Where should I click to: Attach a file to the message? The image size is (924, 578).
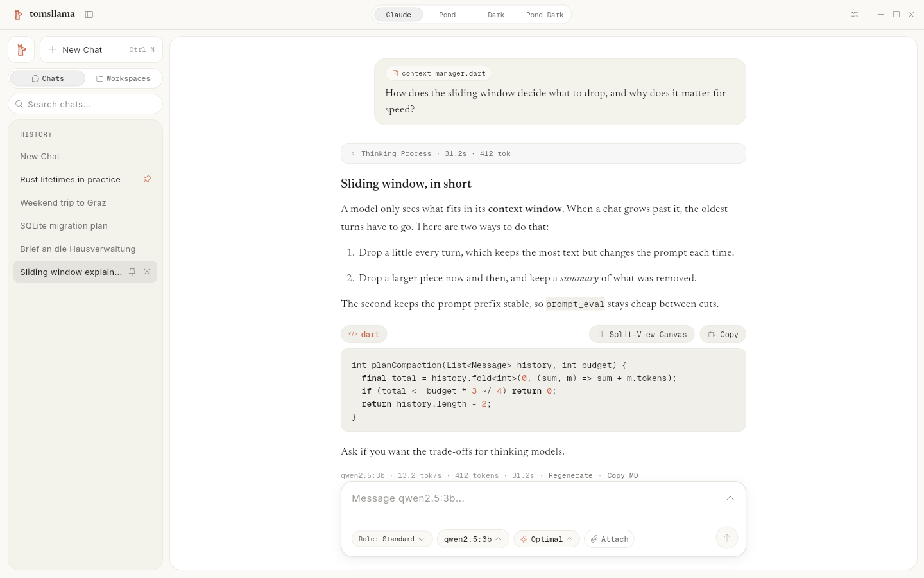tap(609, 539)
